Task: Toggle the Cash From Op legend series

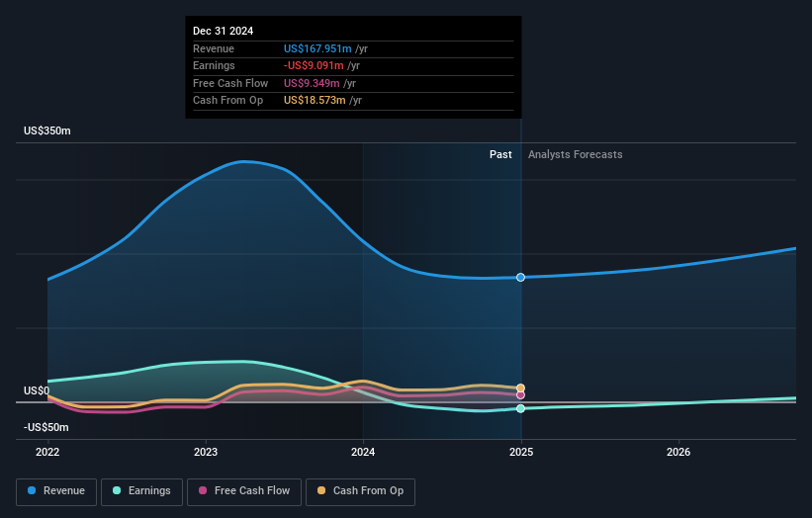Action: [x=360, y=491]
